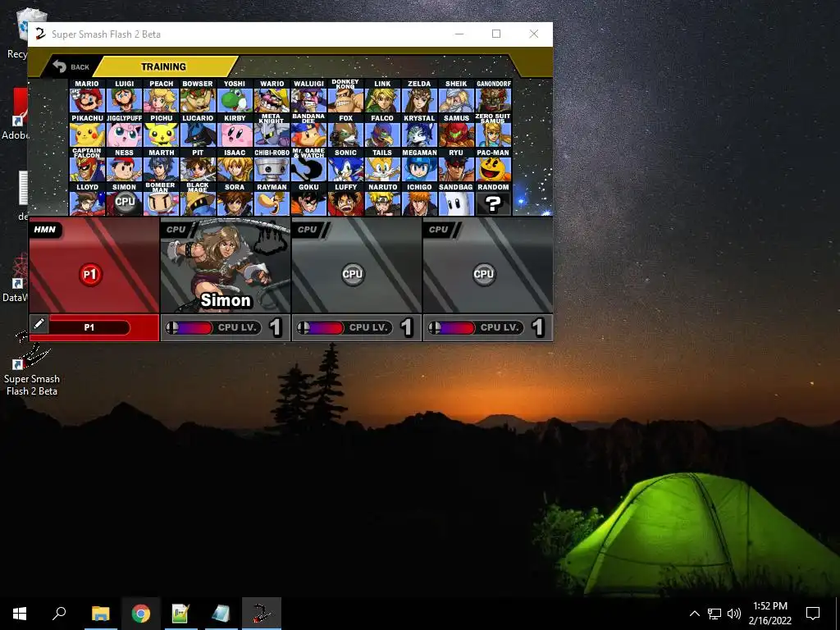Show hidden system tray icons

point(694,614)
